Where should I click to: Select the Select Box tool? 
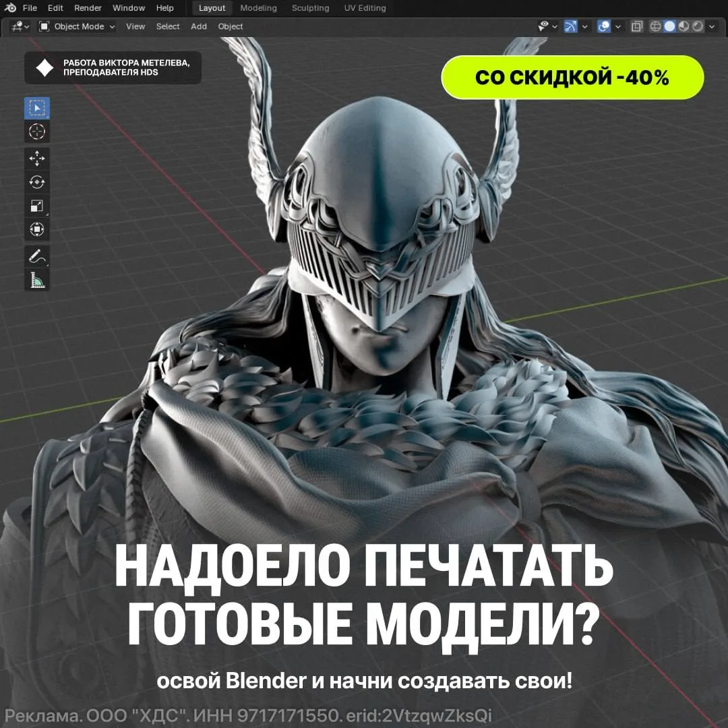click(36, 108)
